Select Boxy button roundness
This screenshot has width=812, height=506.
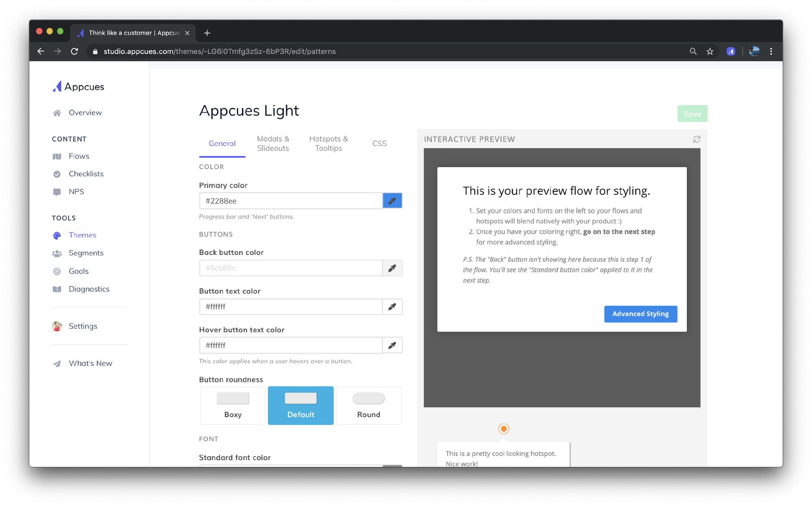233,405
